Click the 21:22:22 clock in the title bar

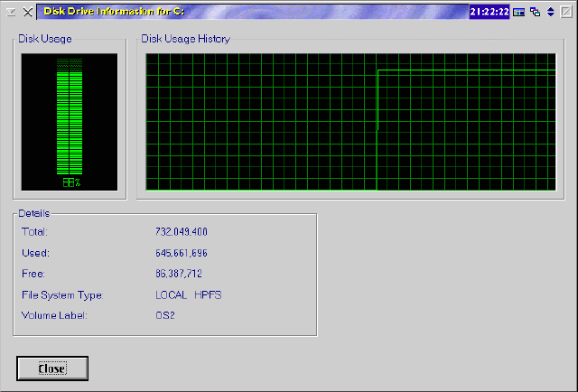click(x=489, y=12)
